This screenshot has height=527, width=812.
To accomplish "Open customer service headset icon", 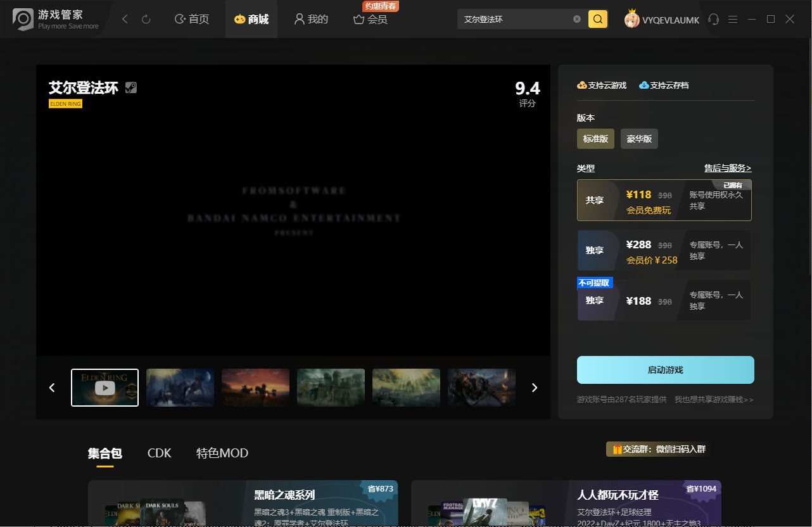I will [x=714, y=20].
